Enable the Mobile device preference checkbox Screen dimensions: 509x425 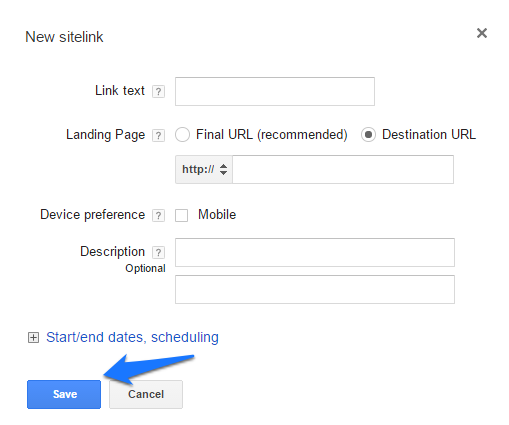click(x=181, y=215)
